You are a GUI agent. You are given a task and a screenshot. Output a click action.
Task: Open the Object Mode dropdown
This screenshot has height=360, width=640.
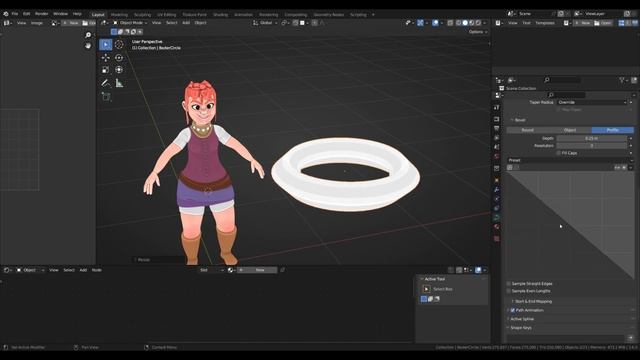coord(130,23)
